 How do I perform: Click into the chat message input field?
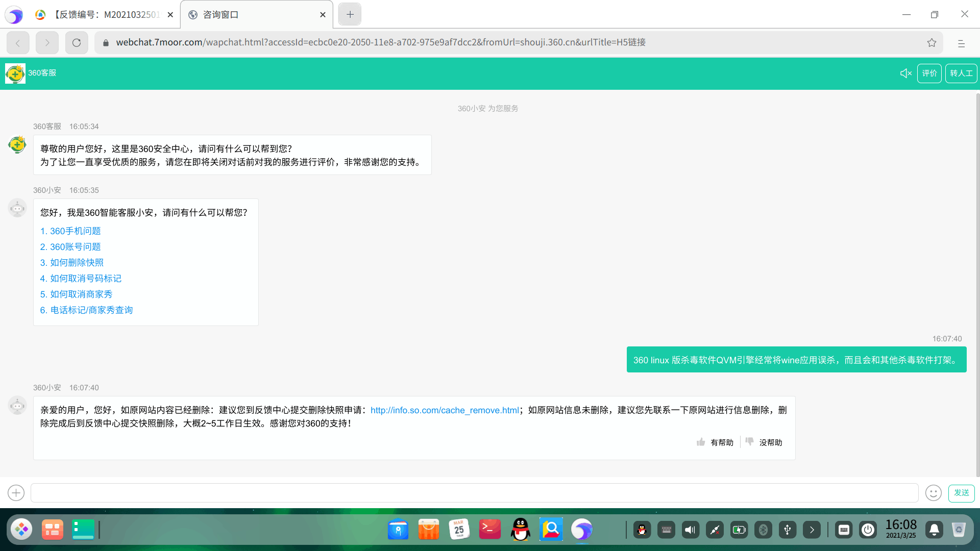point(474,493)
